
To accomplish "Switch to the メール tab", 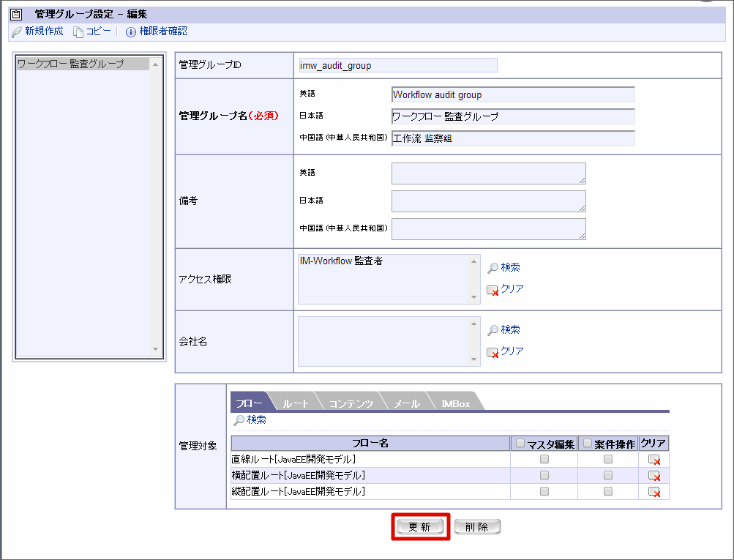I will 406,403.
